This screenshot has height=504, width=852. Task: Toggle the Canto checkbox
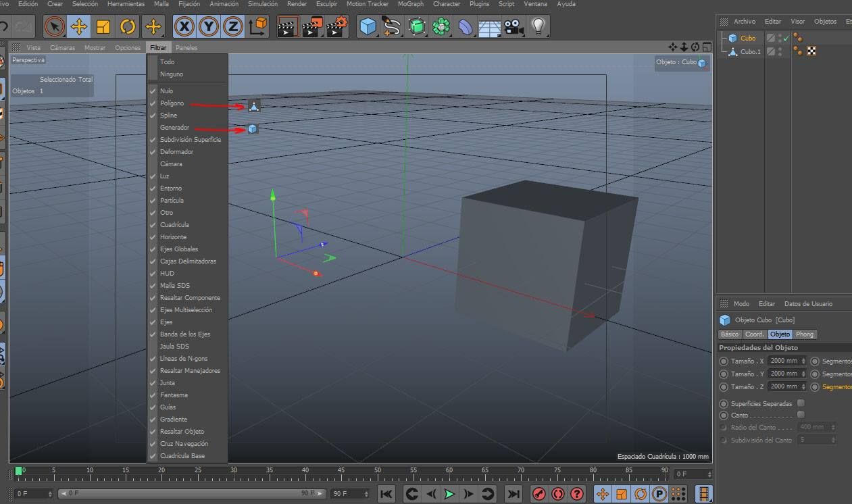[801, 415]
